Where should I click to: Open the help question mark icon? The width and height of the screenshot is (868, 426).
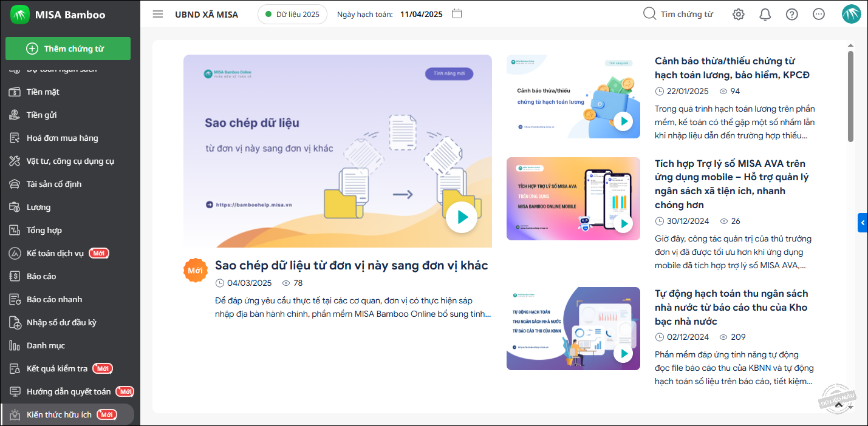click(792, 15)
